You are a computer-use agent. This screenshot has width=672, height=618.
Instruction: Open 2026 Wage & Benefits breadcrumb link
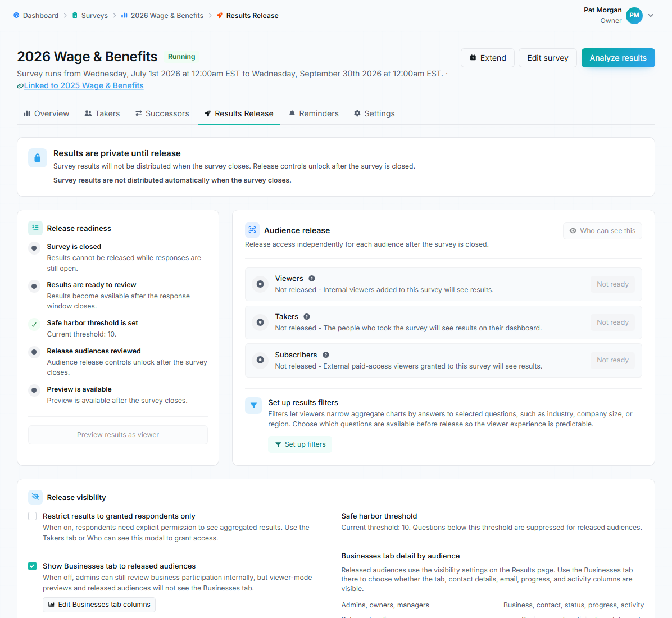point(167,15)
